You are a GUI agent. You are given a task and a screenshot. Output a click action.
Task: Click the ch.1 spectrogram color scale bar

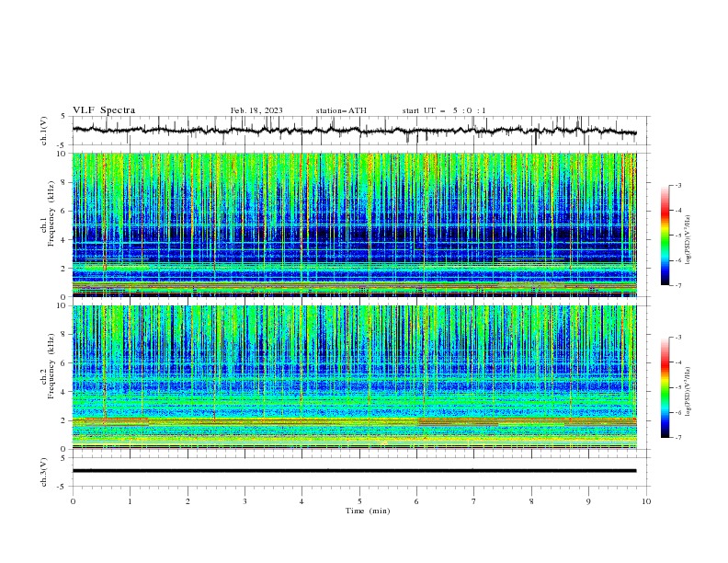(x=665, y=236)
